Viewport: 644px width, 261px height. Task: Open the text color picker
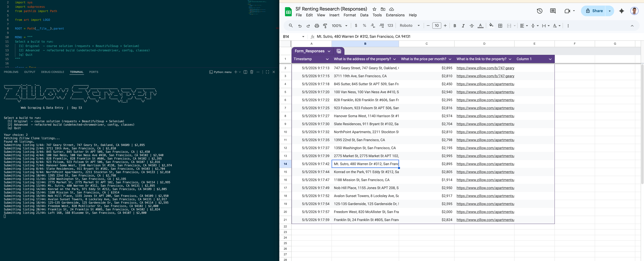(480, 26)
